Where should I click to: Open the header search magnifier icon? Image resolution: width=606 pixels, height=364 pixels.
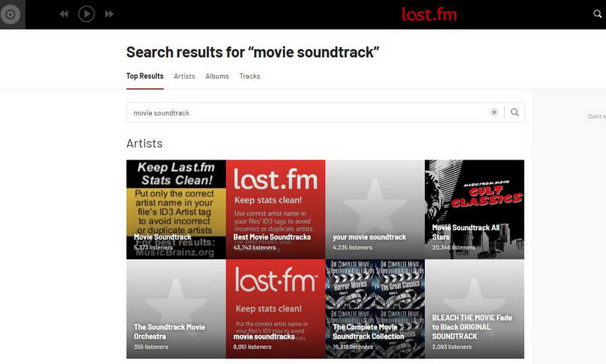click(x=597, y=14)
